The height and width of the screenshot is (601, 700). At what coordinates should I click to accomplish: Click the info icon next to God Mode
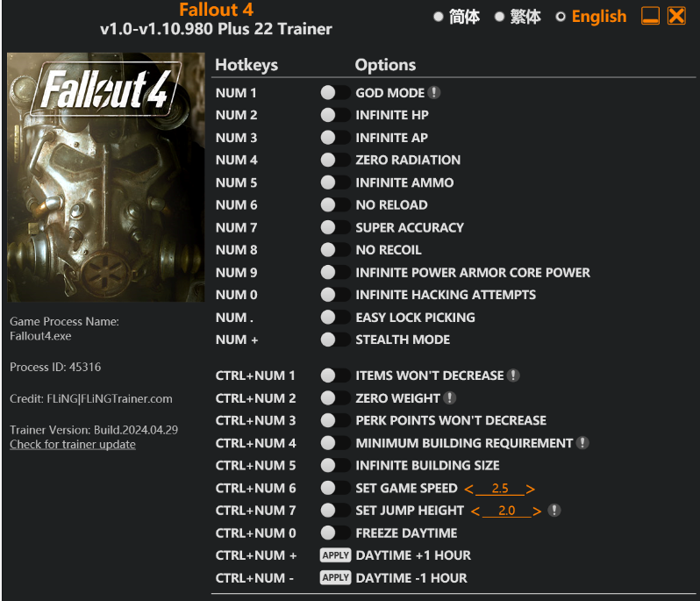click(x=433, y=93)
